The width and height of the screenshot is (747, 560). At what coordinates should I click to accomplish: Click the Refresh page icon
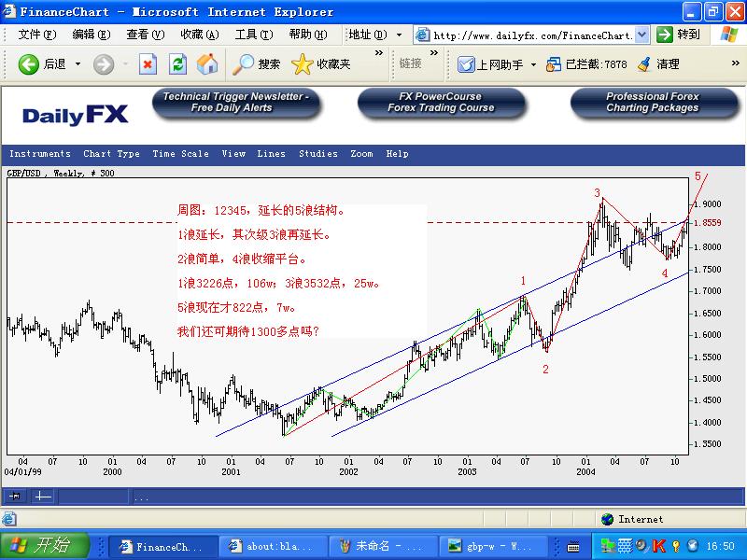(177, 64)
